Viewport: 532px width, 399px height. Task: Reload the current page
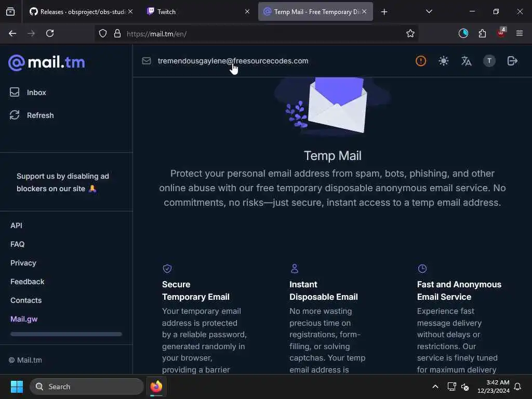[50, 33]
